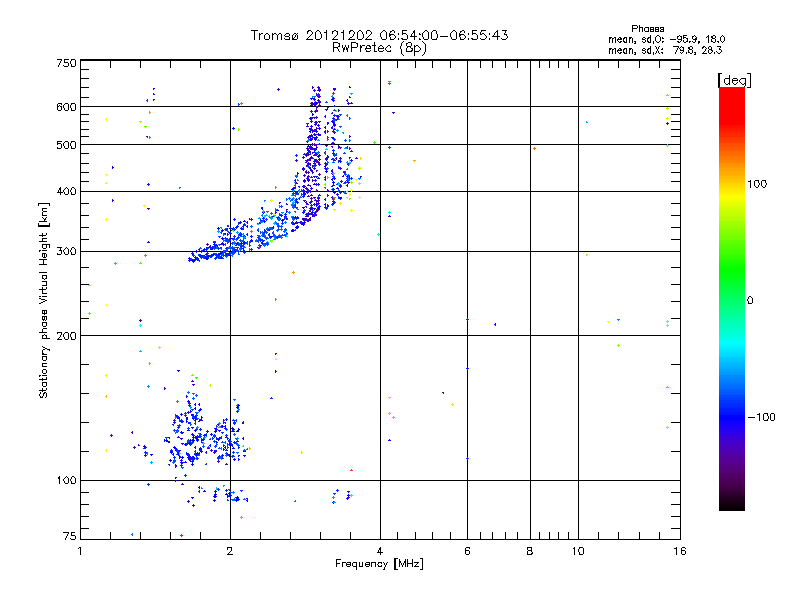Click the colorbar '100' tick label
This screenshot has height=600, width=800.
757,184
